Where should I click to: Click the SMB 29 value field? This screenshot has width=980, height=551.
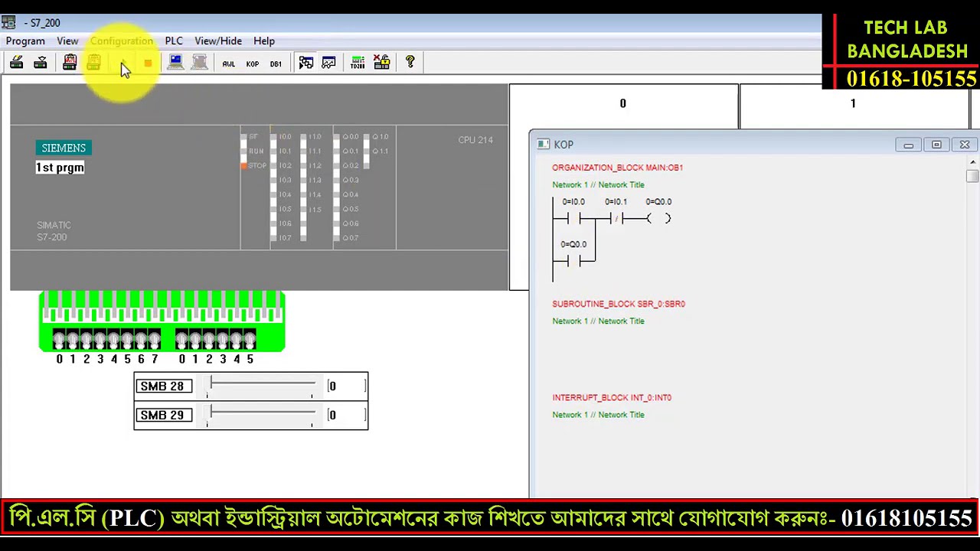(346, 415)
